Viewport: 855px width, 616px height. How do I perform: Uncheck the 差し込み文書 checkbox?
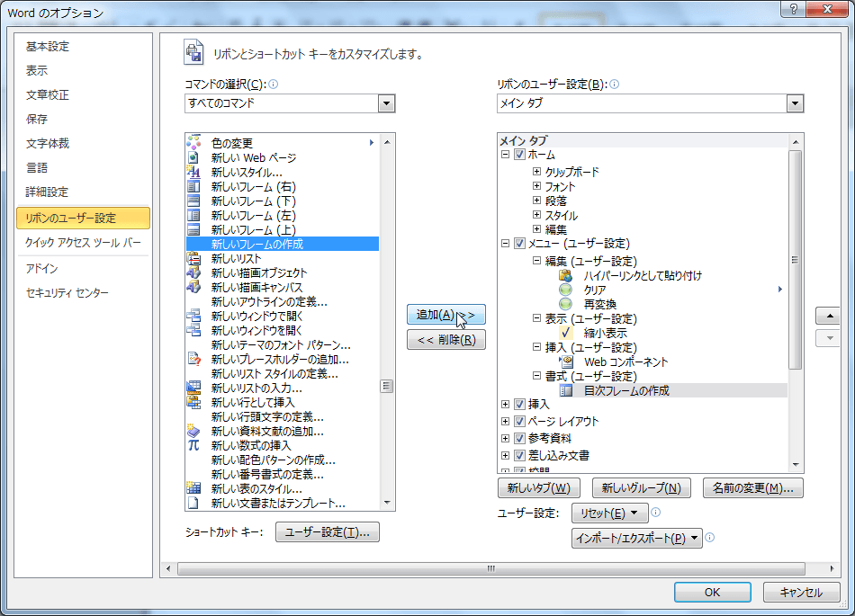tap(519, 455)
